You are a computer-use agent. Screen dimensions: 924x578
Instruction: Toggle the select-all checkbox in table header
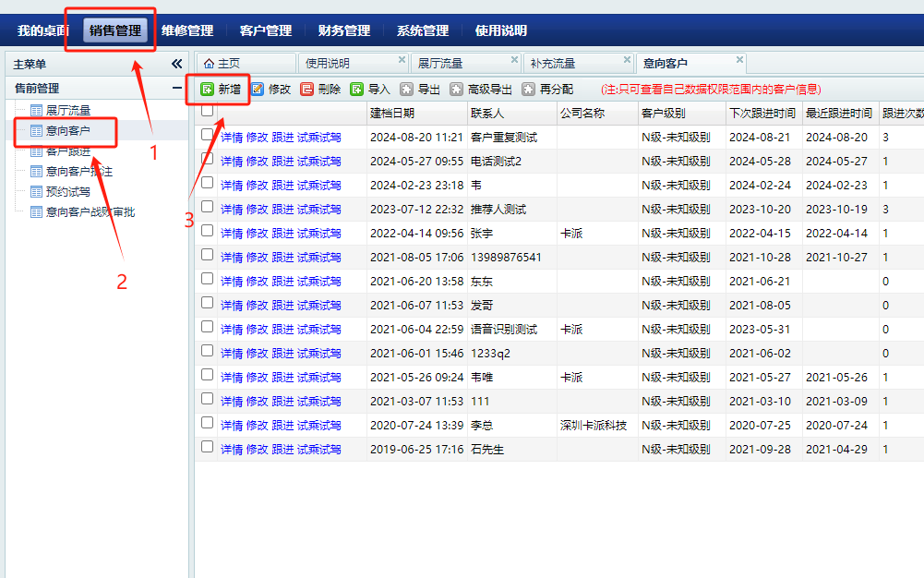pyautogui.click(x=207, y=111)
